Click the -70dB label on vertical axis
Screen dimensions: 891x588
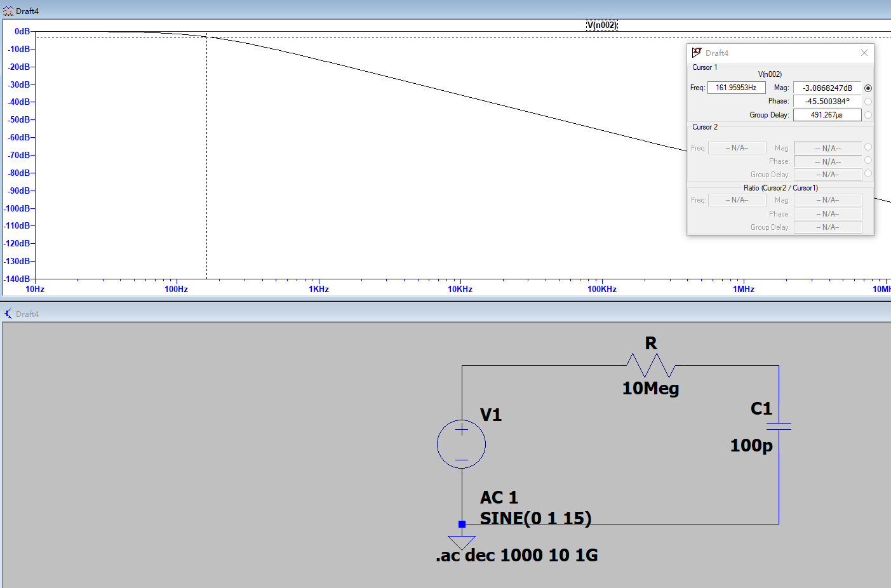19,155
